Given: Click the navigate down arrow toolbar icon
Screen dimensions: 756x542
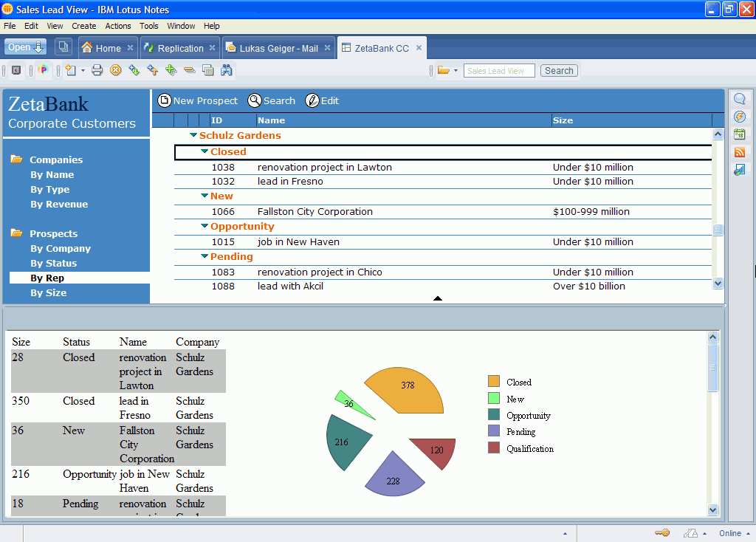Looking at the screenshot, I should coord(134,70).
